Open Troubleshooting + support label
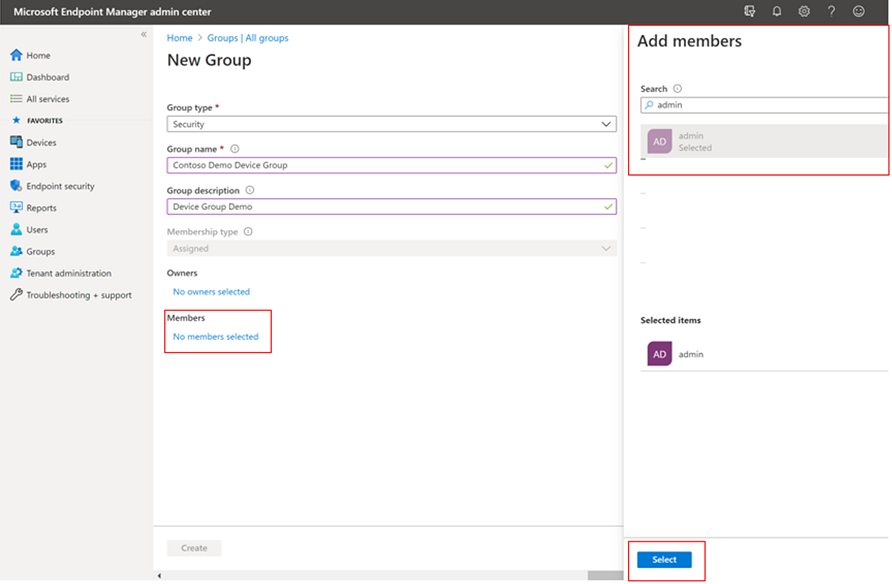 tap(79, 295)
